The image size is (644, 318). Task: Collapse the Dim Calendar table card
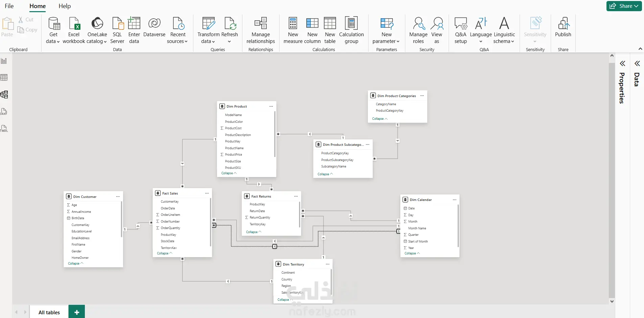[412, 253]
